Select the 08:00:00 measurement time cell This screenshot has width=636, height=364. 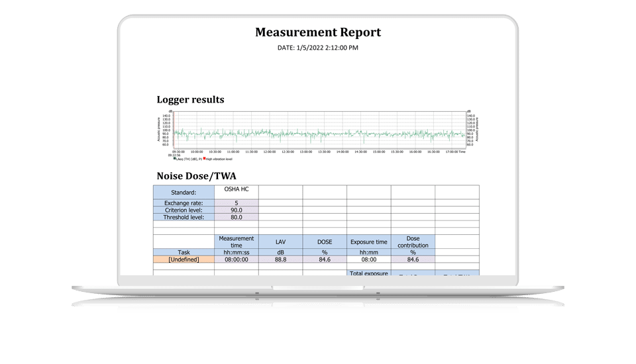[x=237, y=260]
